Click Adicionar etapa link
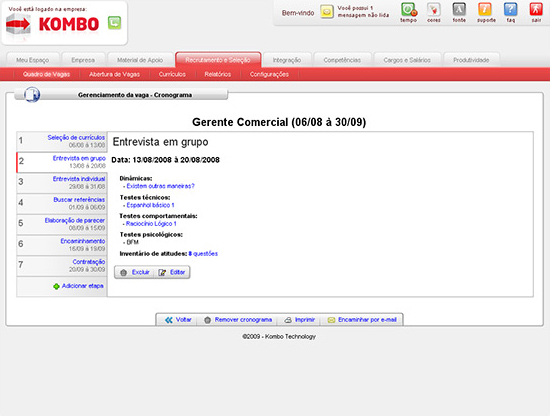Screen dimensions: 550x416 coord(82,286)
